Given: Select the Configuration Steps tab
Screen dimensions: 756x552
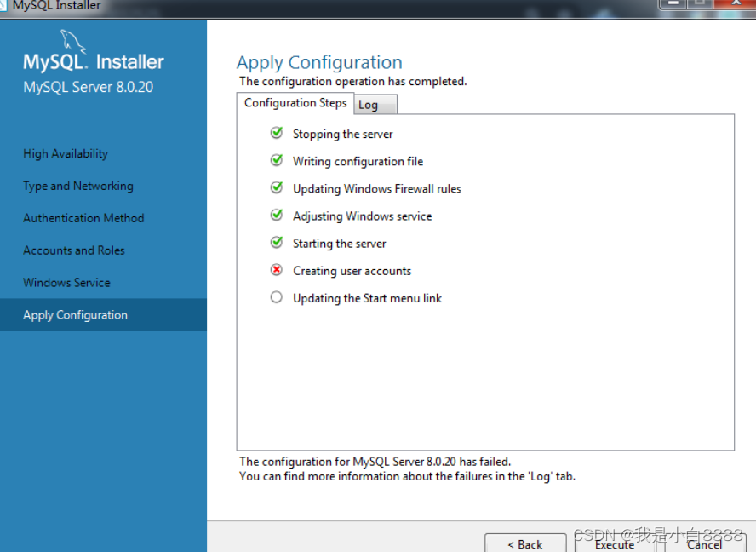Looking at the screenshot, I should click(x=295, y=102).
